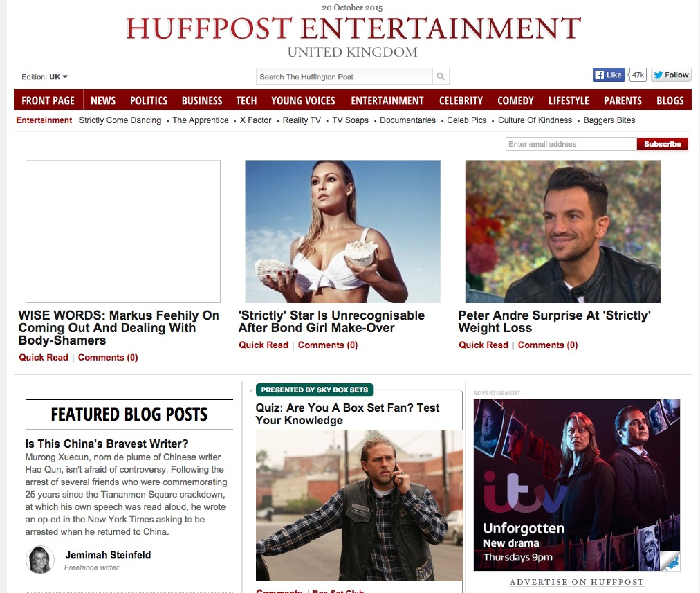Open the Parents nav tab
The width and height of the screenshot is (700, 593).
(623, 100)
